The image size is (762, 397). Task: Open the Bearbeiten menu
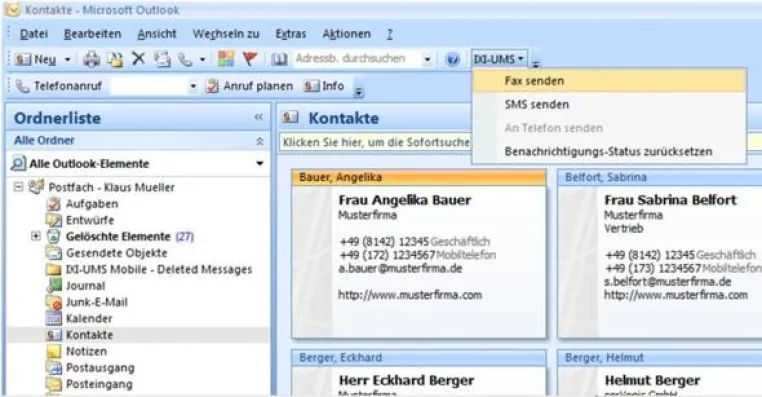click(92, 34)
